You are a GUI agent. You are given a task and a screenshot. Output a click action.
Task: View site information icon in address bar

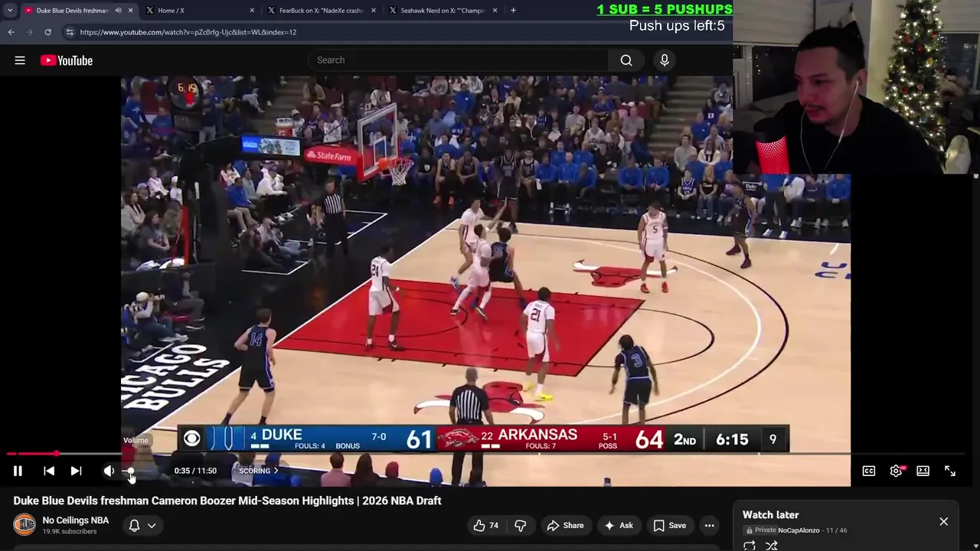(x=70, y=32)
